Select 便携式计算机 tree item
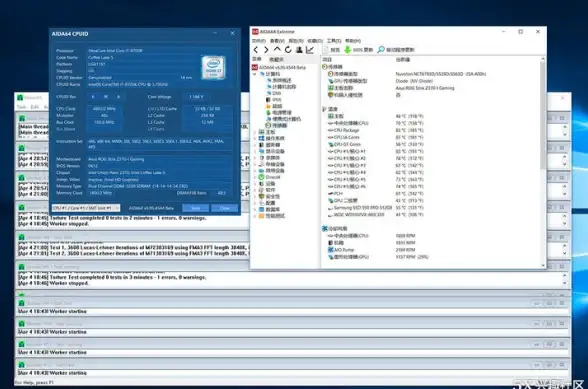Screen dimensions: 588x389 coord(283,119)
